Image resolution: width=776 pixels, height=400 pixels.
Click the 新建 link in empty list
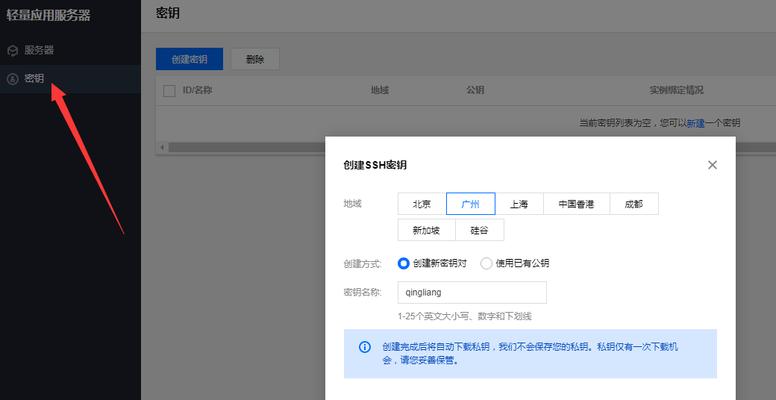[695, 123]
